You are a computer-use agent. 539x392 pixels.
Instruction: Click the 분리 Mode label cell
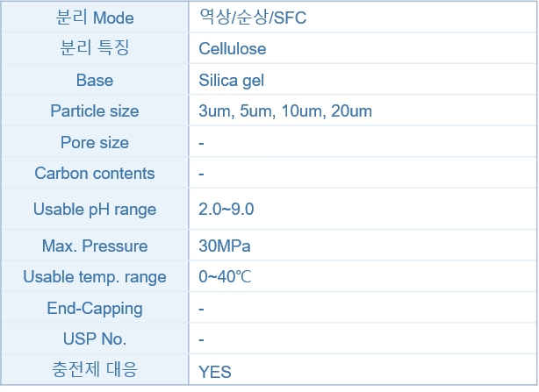95,17
